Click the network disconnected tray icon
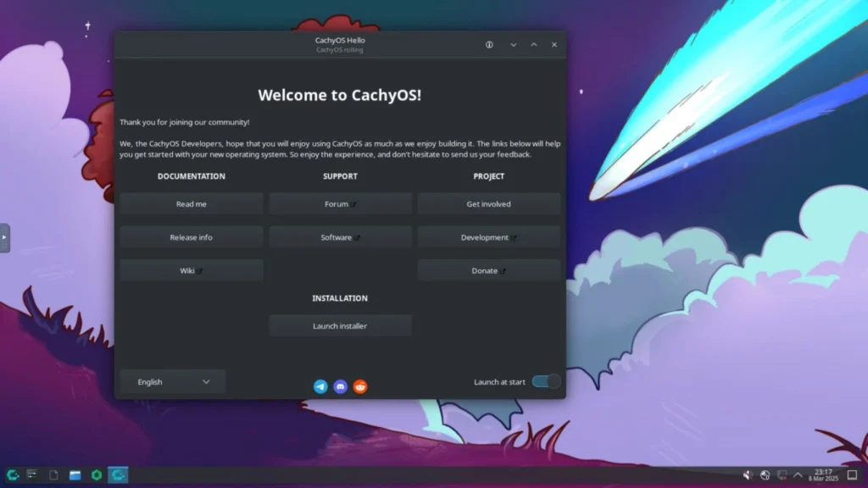 [x=782, y=474]
